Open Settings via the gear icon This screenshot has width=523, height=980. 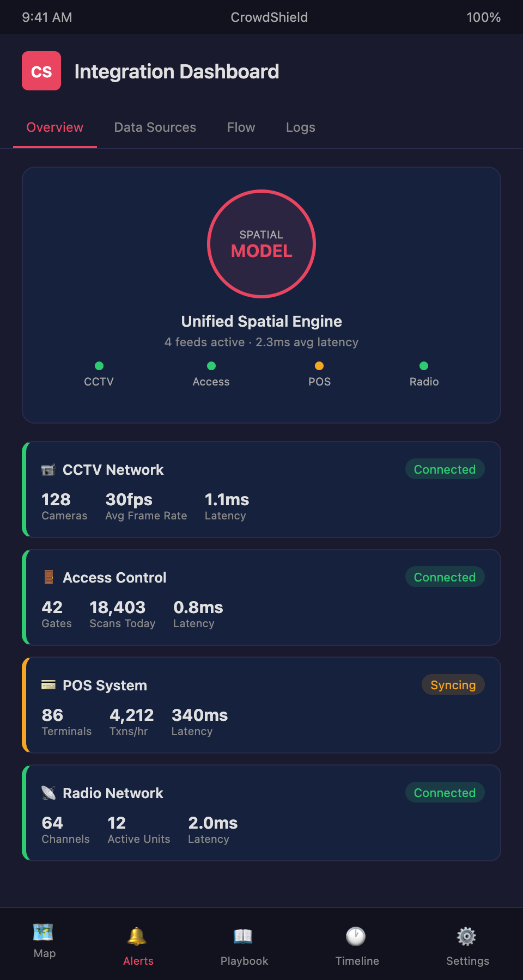pyautogui.click(x=466, y=936)
